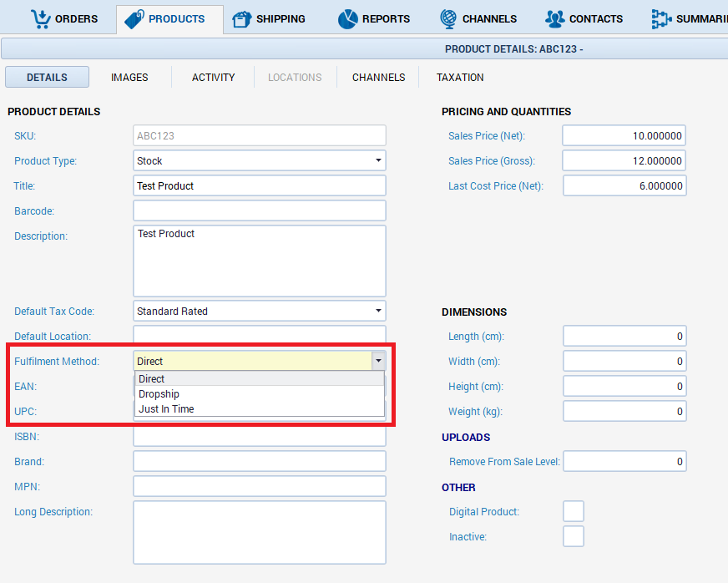
Task: Click the Contacts people icon
Action: (554, 19)
